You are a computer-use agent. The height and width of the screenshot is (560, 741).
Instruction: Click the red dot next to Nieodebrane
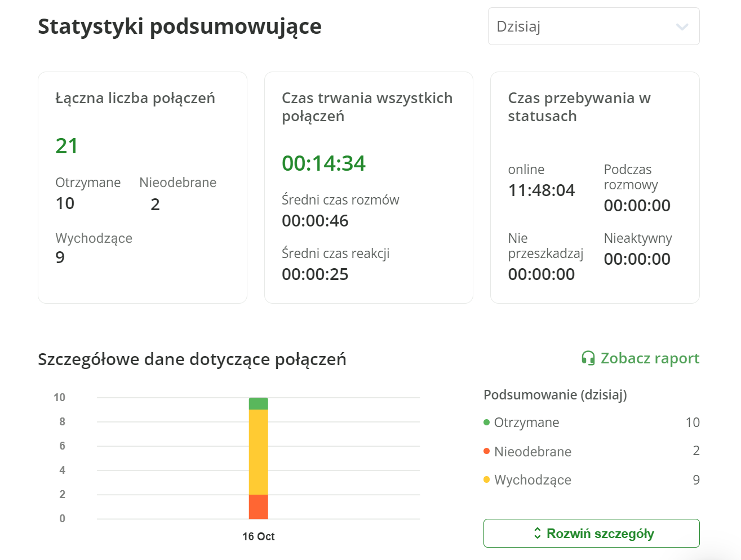tap(487, 451)
